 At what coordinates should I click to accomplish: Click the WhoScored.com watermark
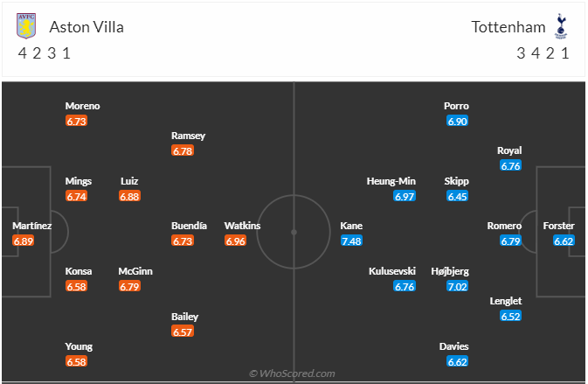click(292, 374)
